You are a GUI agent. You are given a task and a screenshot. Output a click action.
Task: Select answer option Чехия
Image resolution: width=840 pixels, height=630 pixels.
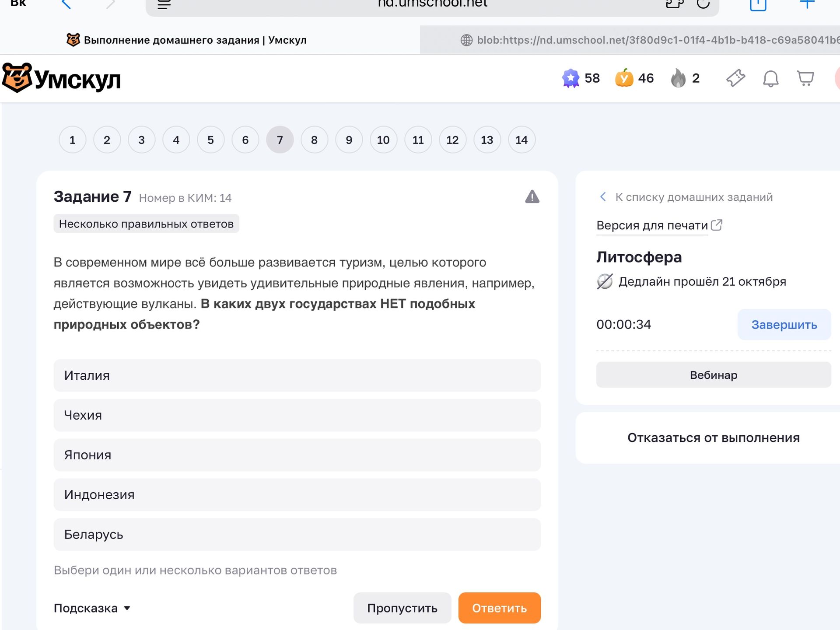[297, 415]
